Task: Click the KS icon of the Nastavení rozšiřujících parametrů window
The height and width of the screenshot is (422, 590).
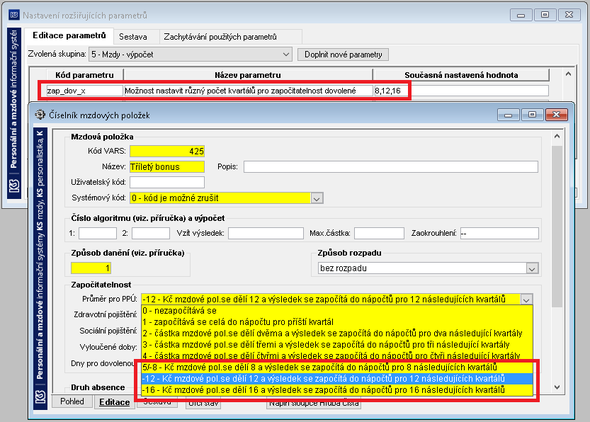Action: [14, 15]
